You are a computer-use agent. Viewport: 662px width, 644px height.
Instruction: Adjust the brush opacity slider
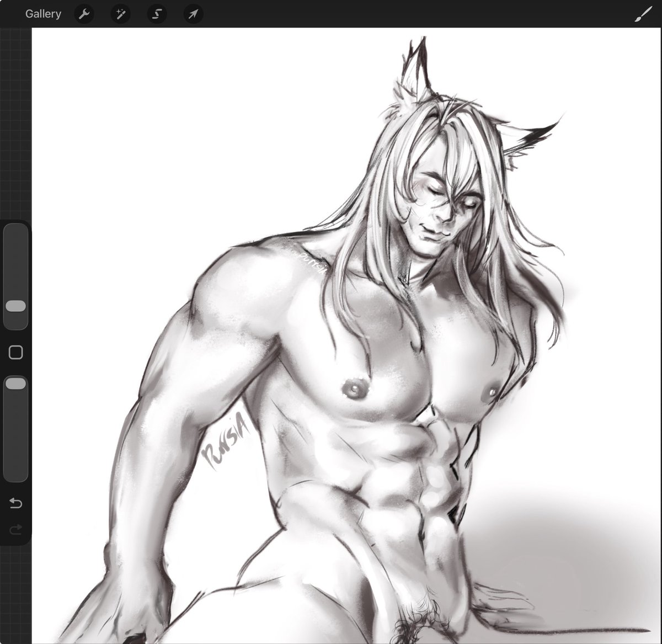click(15, 429)
